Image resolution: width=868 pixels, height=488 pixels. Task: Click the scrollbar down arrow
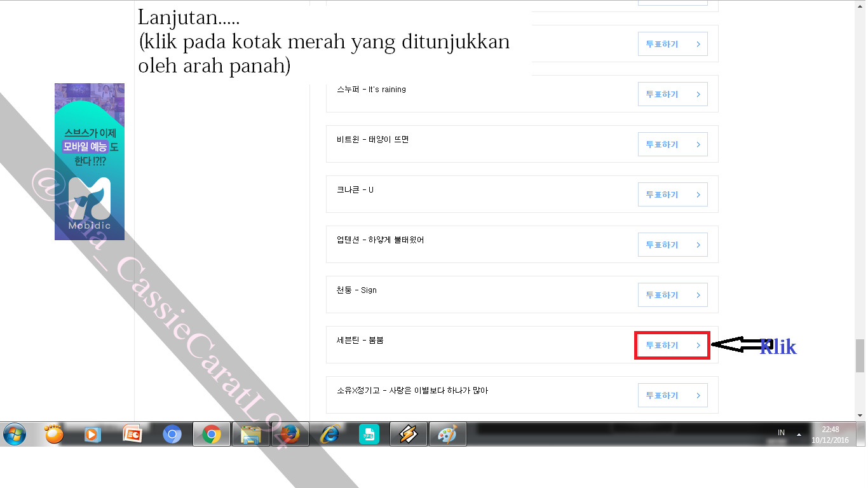(x=860, y=415)
